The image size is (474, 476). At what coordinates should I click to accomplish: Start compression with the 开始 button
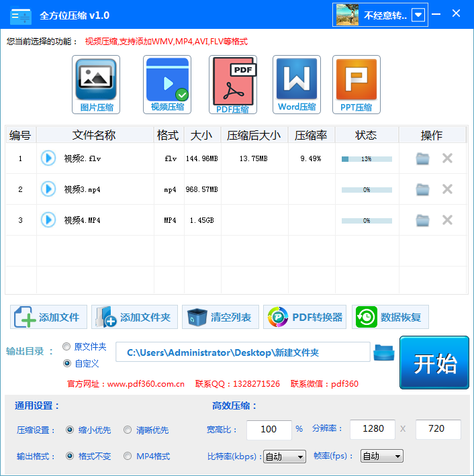434,363
